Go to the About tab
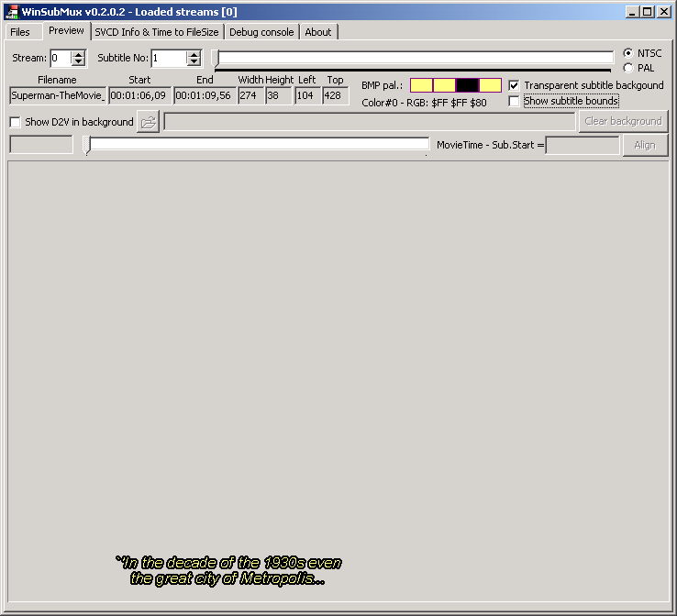677x616 pixels. (318, 32)
